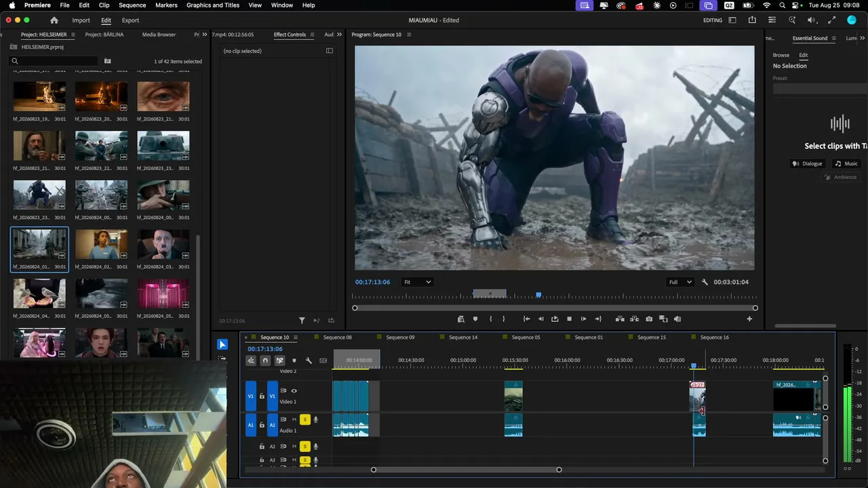868x488 pixels.
Task: Mute the Audio 1 track
Action: 294,420
